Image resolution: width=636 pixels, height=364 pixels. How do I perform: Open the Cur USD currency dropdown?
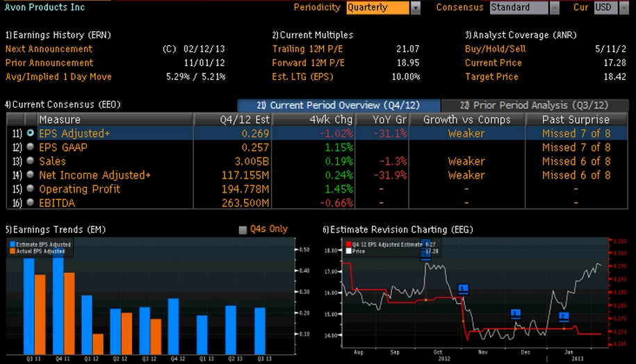[623, 8]
